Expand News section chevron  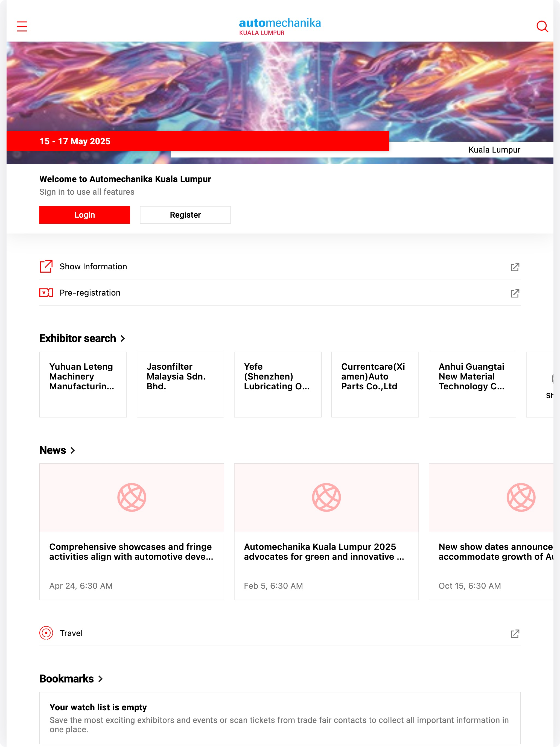click(x=73, y=450)
